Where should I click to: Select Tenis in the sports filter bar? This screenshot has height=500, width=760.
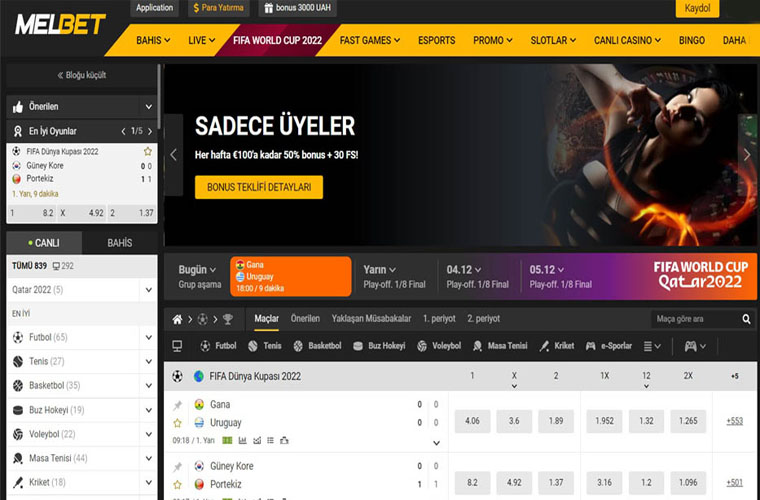tap(265, 346)
